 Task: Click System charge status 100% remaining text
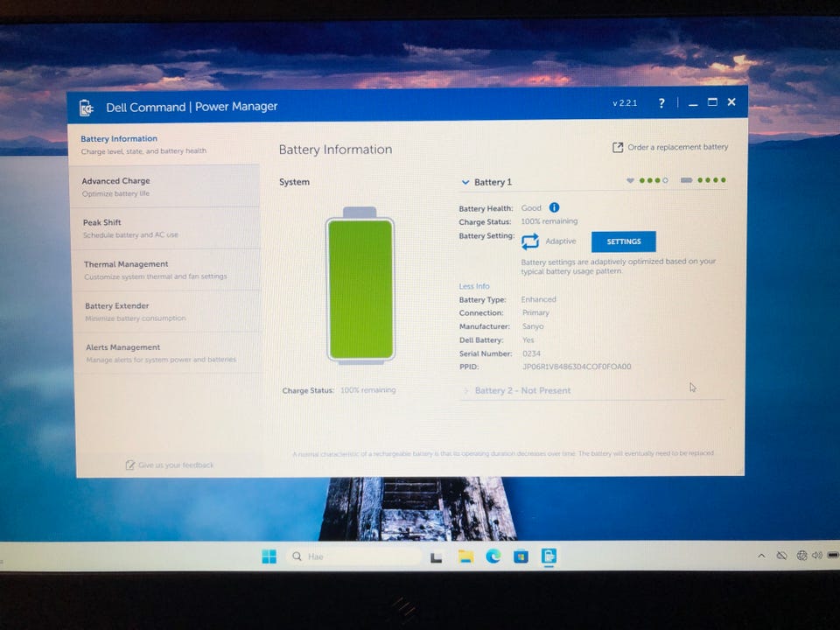(x=368, y=390)
